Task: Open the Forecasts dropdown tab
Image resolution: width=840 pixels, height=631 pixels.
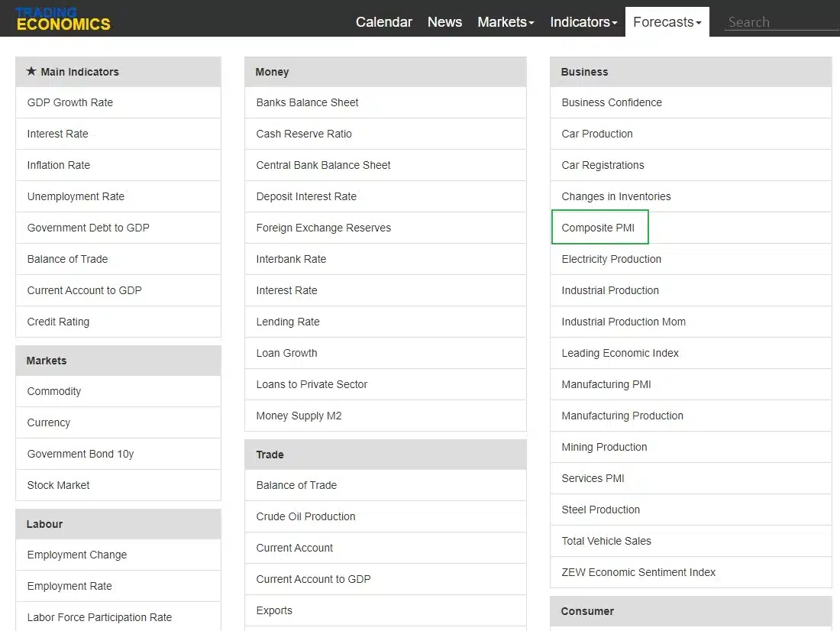Action: pos(667,22)
